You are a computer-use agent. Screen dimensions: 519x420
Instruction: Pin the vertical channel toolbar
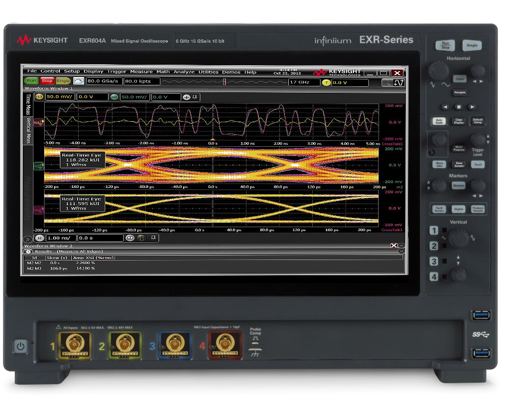195,97
